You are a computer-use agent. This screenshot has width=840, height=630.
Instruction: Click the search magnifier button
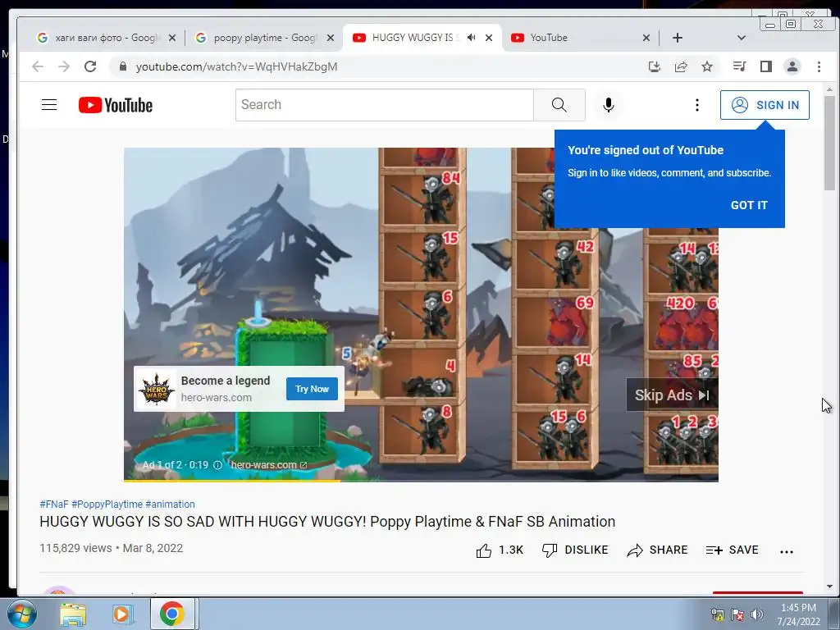(559, 104)
